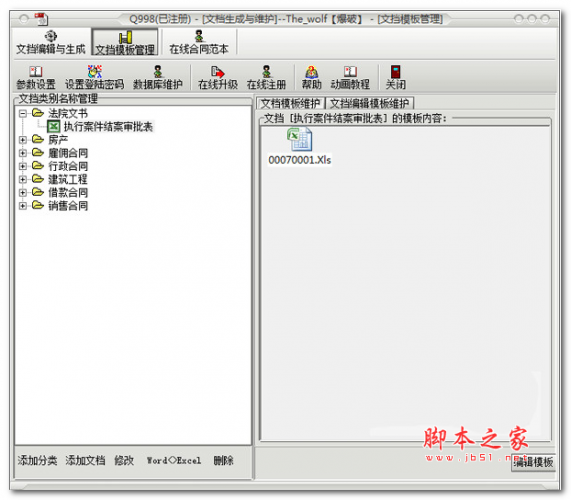
Task: Collapse the 法院文书 tree node
Action: click(23, 114)
